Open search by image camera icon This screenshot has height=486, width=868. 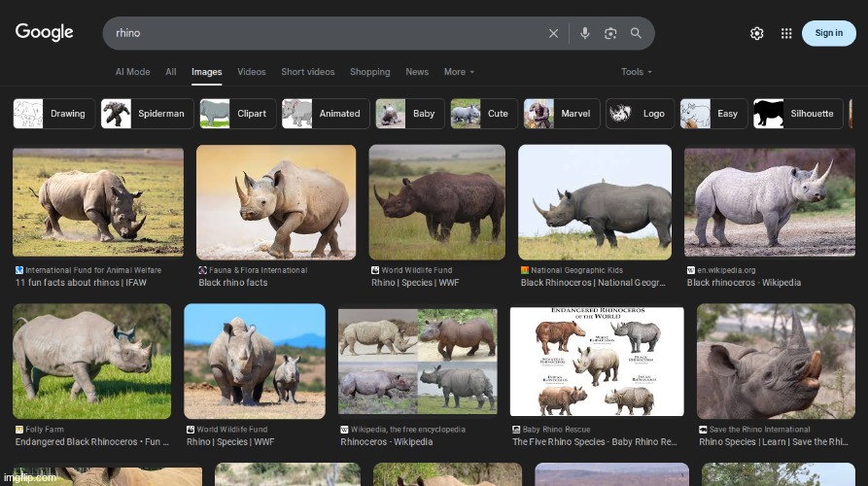coord(610,33)
